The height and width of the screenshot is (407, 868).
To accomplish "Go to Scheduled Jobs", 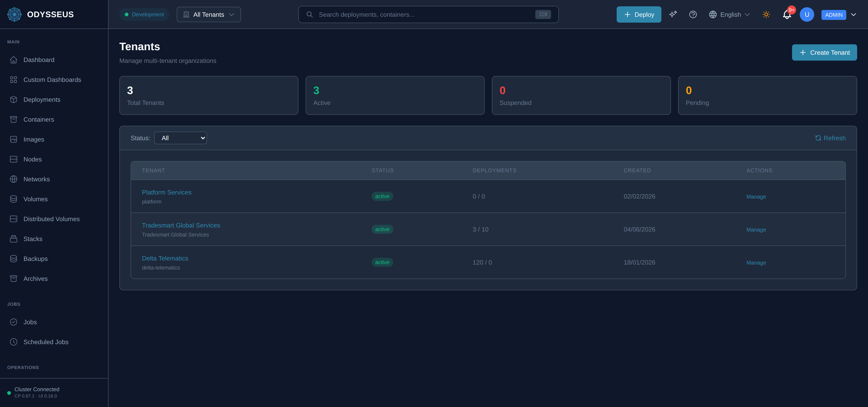I will tap(54, 342).
